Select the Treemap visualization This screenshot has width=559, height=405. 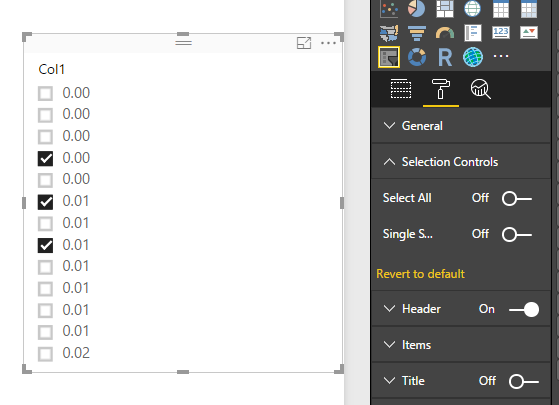(x=445, y=9)
